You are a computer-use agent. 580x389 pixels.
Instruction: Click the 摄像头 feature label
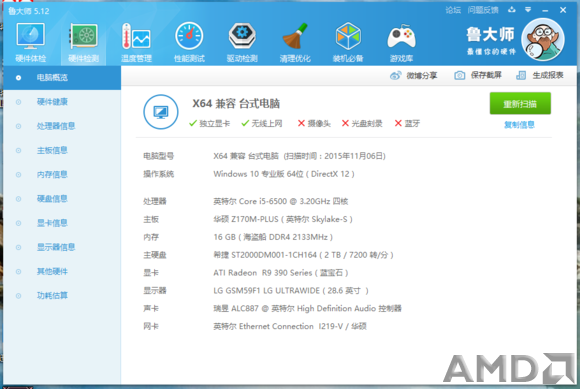coord(319,124)
